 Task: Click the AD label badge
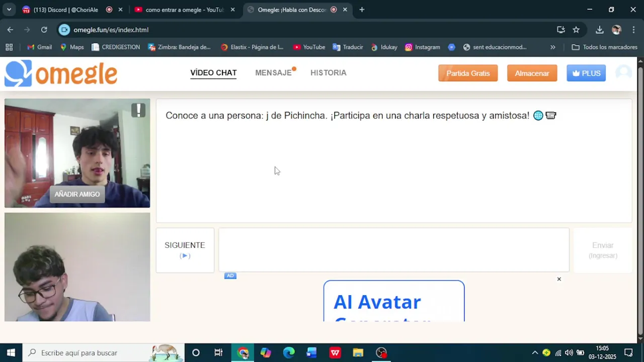coord(230,276)
